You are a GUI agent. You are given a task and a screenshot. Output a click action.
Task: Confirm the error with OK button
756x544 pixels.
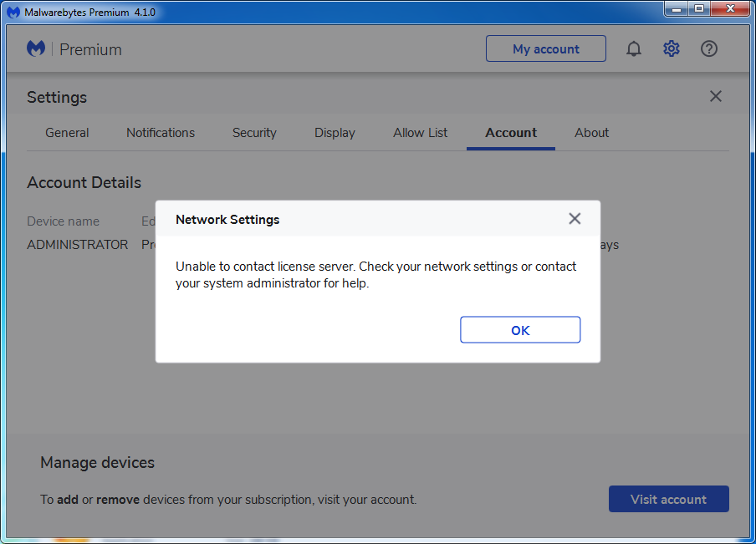click(x=520, y=330)
